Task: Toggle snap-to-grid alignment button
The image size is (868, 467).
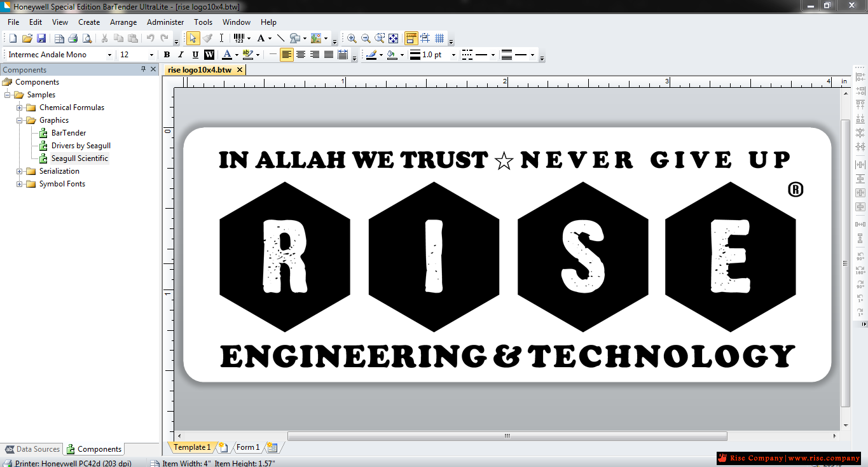Action: tap(425, 39)
